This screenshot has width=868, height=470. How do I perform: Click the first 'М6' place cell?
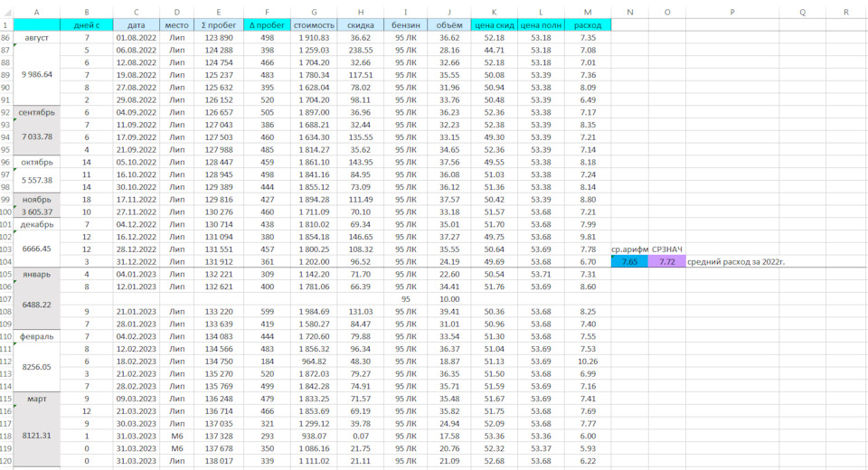click(176, 436)
